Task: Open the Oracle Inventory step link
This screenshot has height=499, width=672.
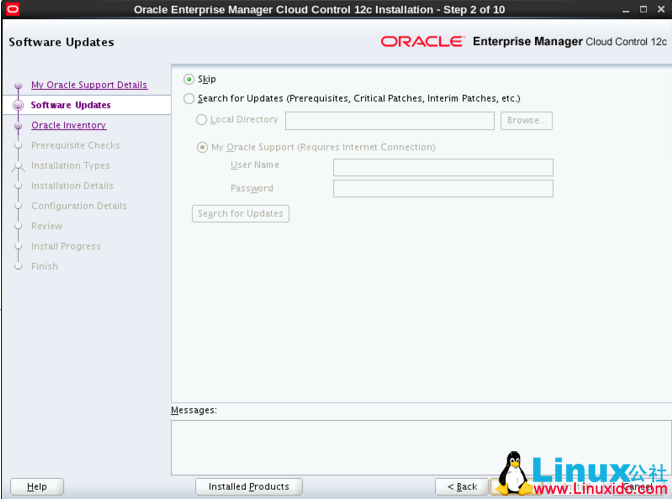Action: (69, 125)
